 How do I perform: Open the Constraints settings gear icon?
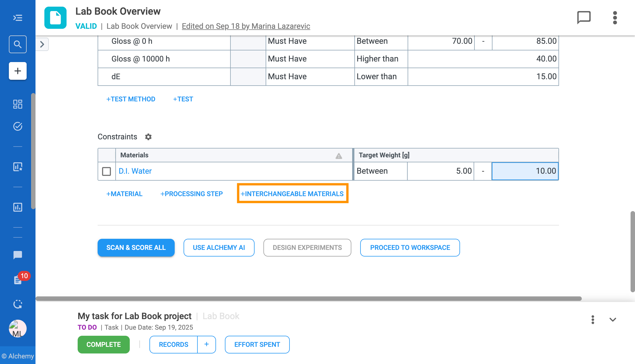tap(148, 137)
